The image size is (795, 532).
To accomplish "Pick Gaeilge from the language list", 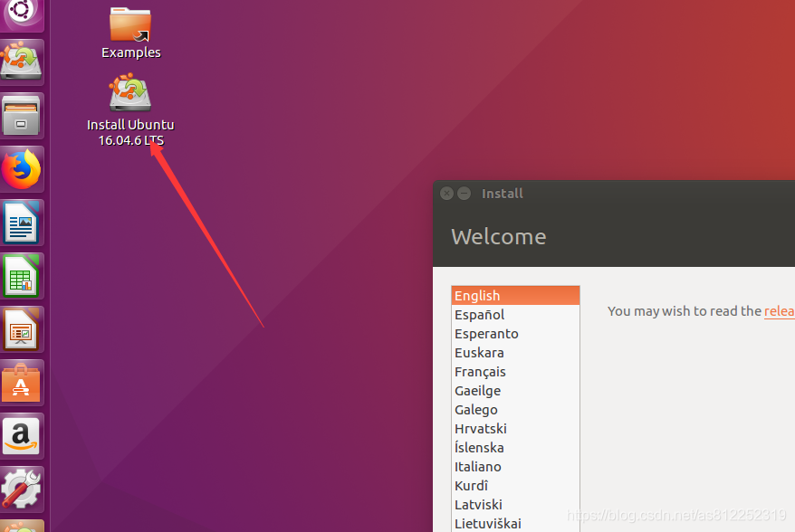I will point(515,391).
